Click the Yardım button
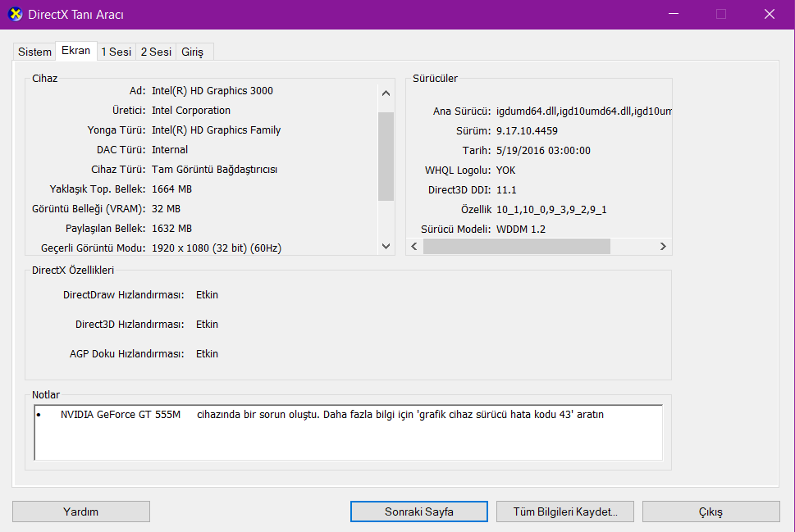795x532 pixels. click(81, 512)
